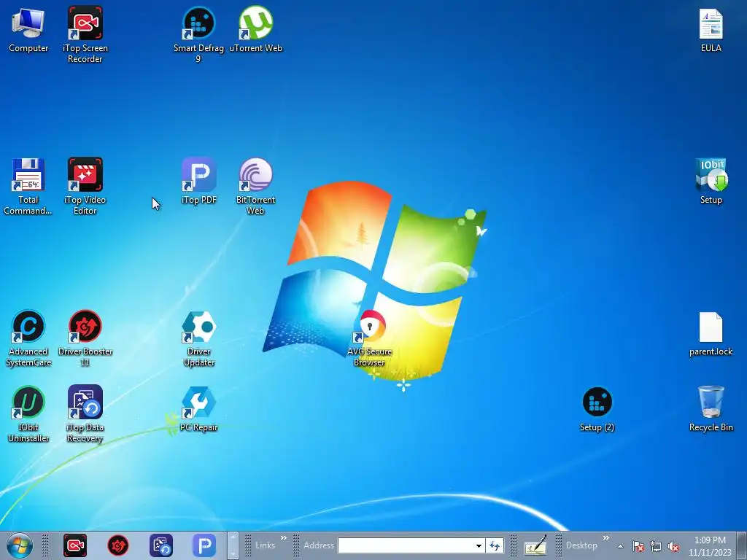This screenshot has height=560, width=747.
Task: Select the IObit Setup installer icon
Action: 711,182
